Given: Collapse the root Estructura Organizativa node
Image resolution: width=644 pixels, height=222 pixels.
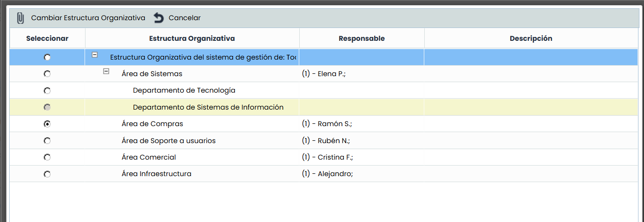Looking at the screenshot, I should click(x=95, y=55).
